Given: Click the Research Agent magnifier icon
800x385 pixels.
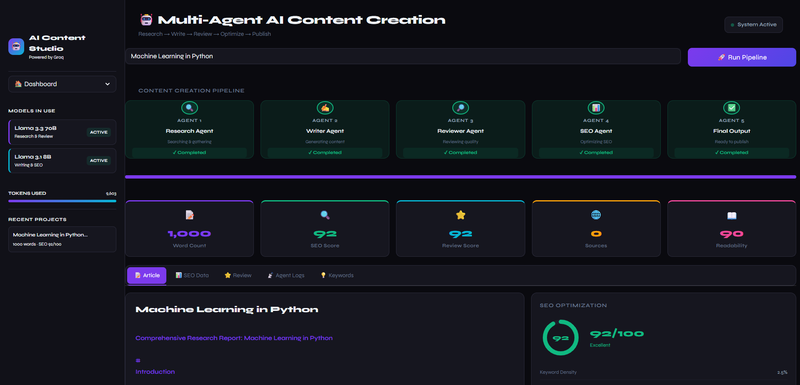Looking at the screenshot, I should (189, 108).
